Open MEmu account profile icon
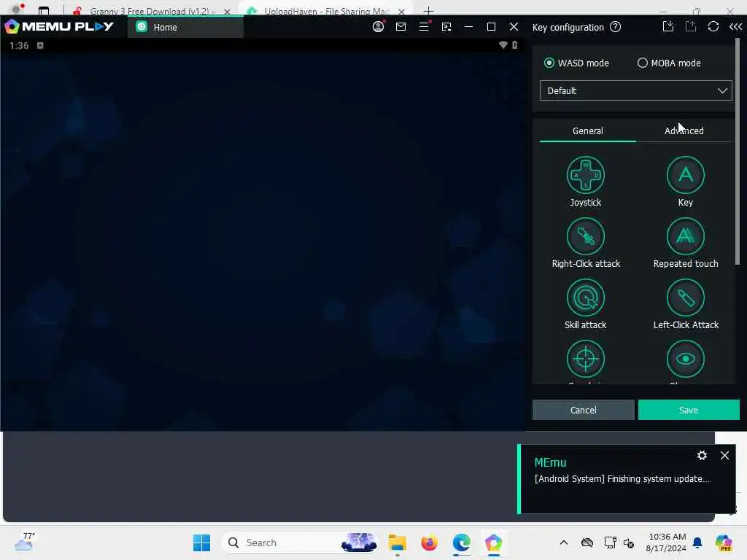 379,27
